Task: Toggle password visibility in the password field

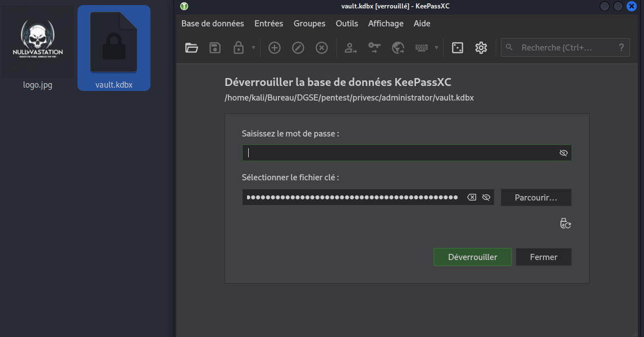Action: [x=564, y=153]
